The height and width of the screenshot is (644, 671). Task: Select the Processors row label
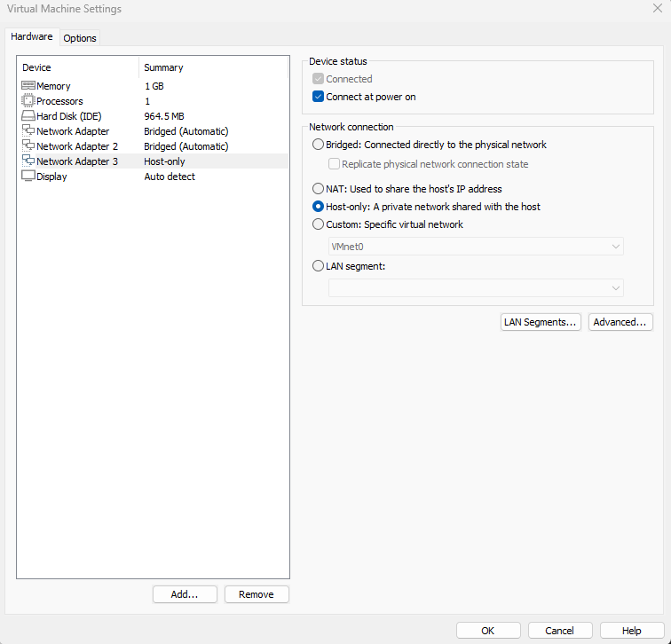(x=59, y=101)
